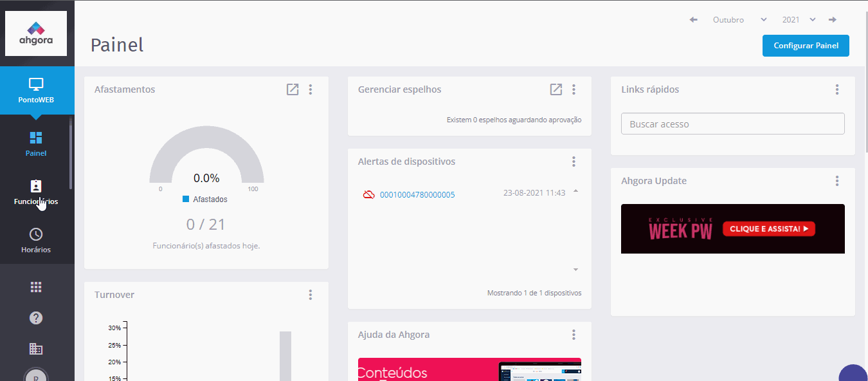
Task: Open Gerenciar espelhos options menu
Action: 574,89
